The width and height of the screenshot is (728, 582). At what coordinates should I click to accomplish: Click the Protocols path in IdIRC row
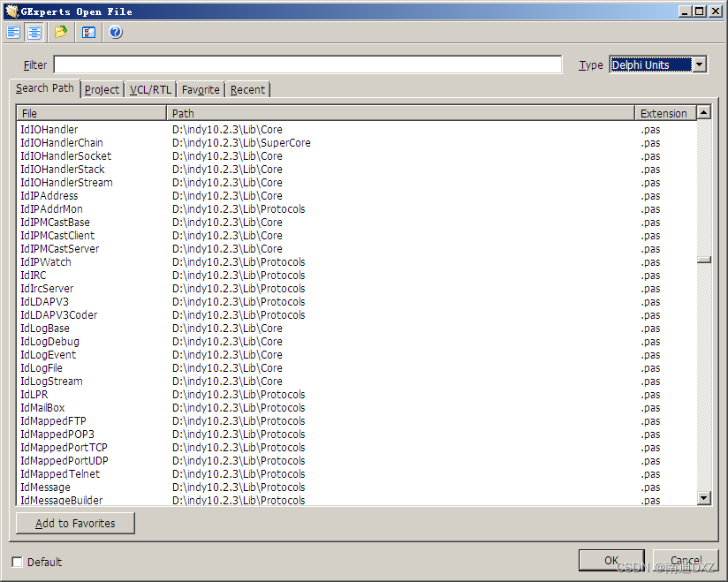pyautogui.click(x=239, y=276)
